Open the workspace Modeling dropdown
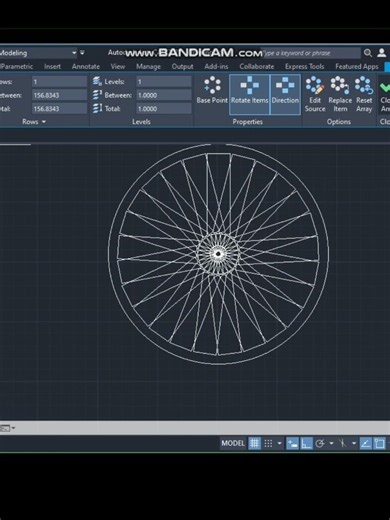Screen dimensions: 390x520 [74, 53]
